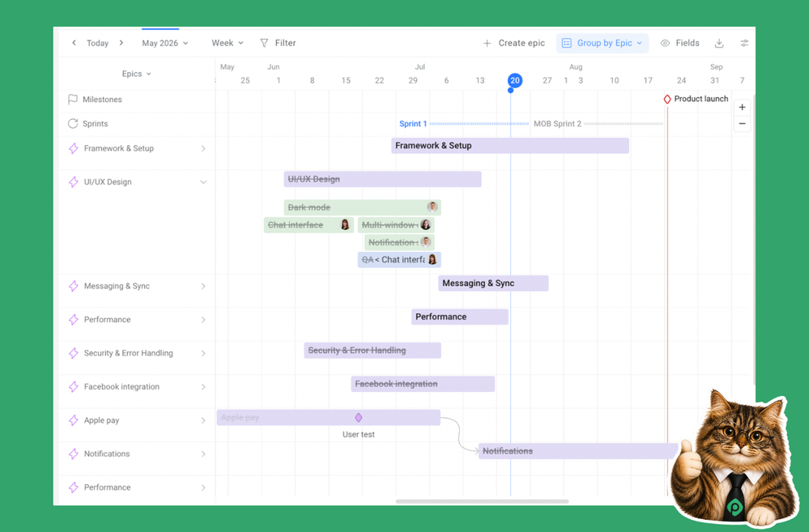The image size is (809, 532).
Task: Expand the Security & Error Handling row
Action: point(203,354)
